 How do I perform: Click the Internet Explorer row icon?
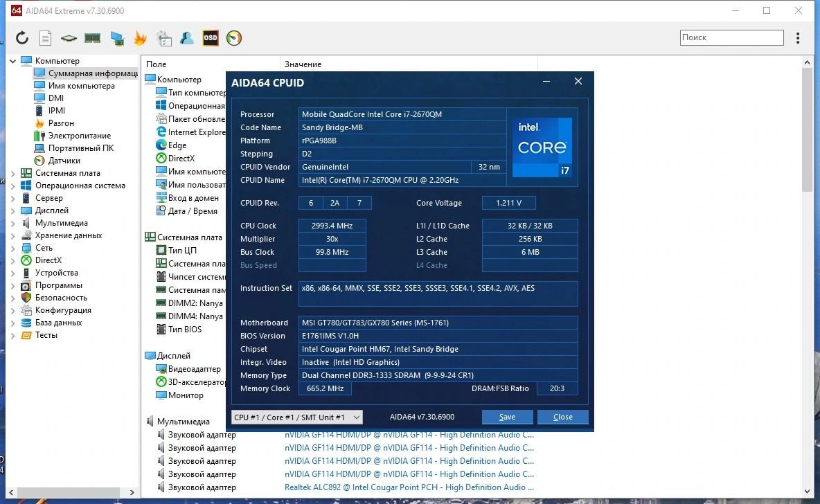coord(161,132)
